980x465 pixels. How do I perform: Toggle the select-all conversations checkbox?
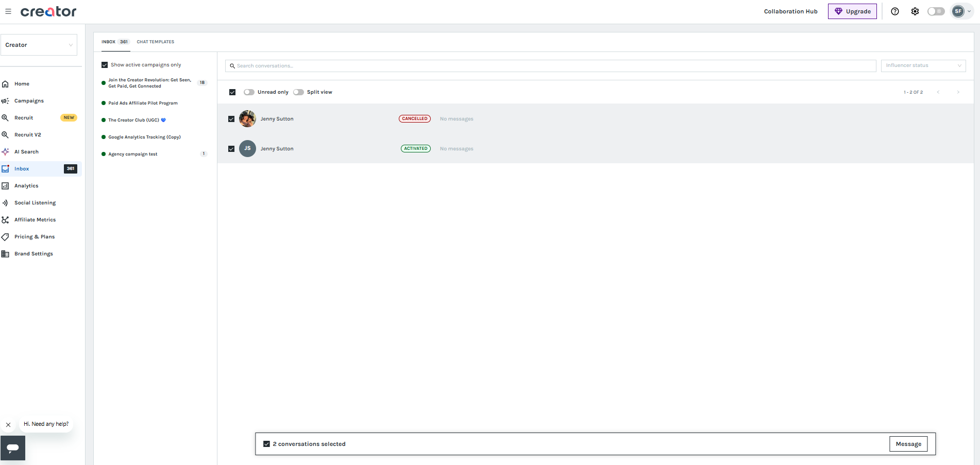232,92
